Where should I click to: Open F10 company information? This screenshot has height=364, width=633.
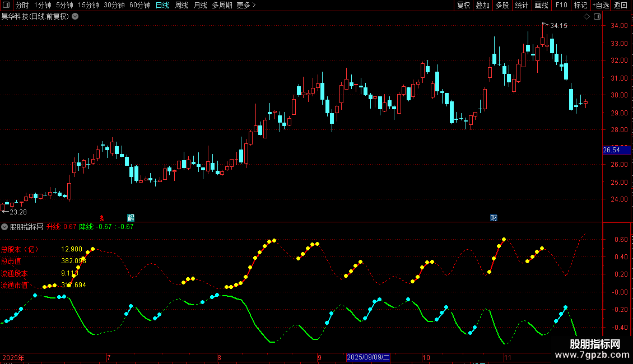pos(561,5)
